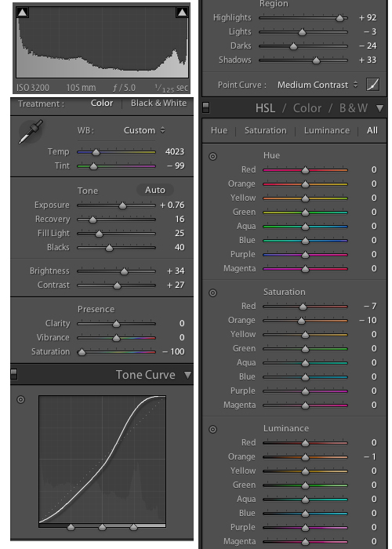Open the Color panel header link

(x=307, y=108)
